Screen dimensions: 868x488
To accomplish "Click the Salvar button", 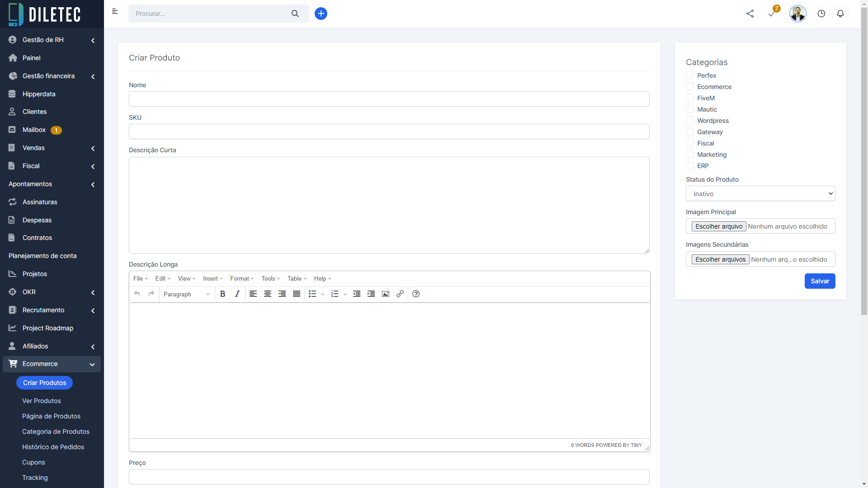I will 820,281.
